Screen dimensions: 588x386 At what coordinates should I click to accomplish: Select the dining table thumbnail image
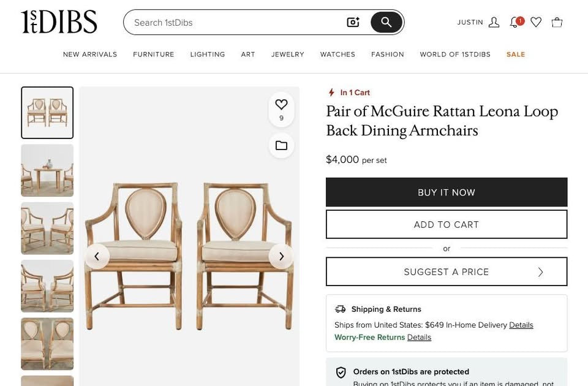pyautogui.click(x=47, y=170)
